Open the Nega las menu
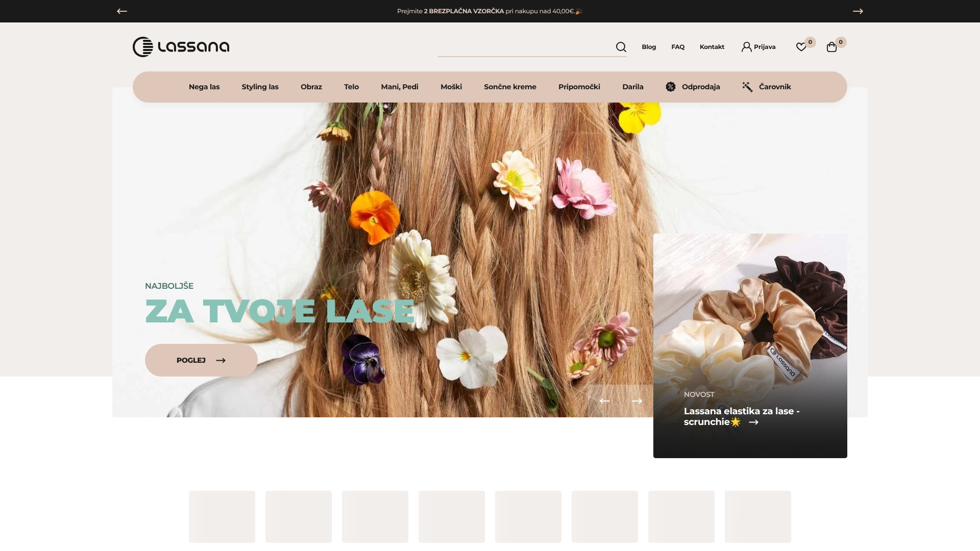Image resolution: width=980 pixels, height=551 pixels. tap(204, 87)
